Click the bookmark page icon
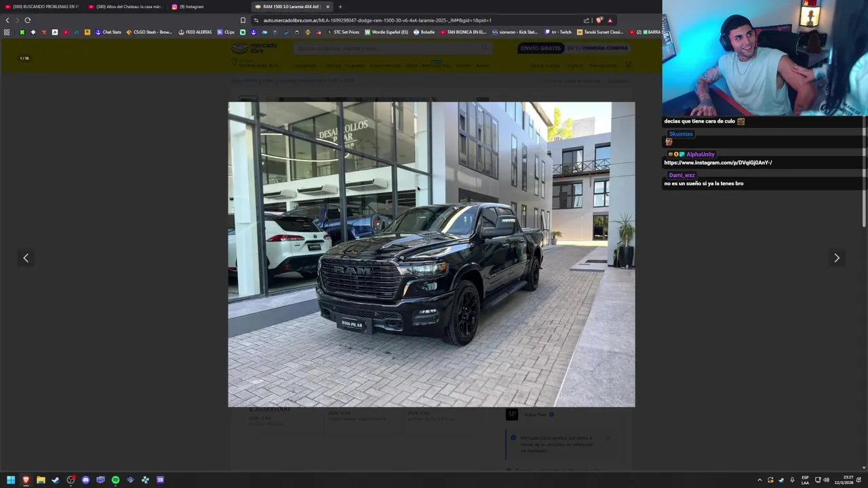Viewport: 868px width, 488px height. tap(243, 20)
